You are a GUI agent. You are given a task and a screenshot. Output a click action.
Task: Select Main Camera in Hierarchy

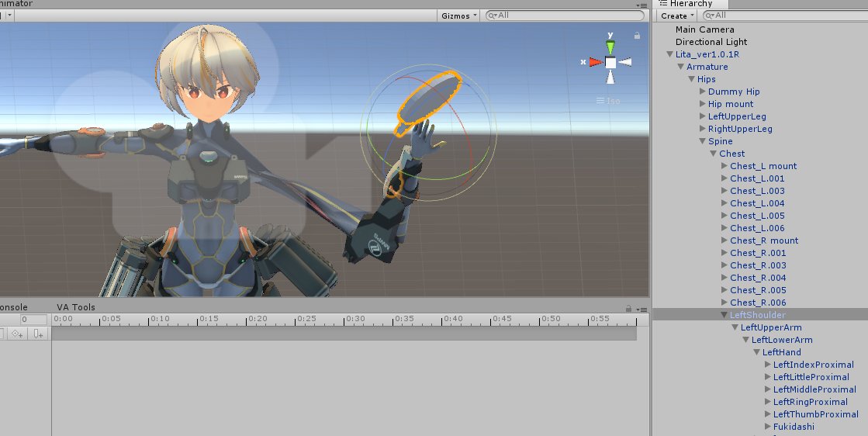704,29
